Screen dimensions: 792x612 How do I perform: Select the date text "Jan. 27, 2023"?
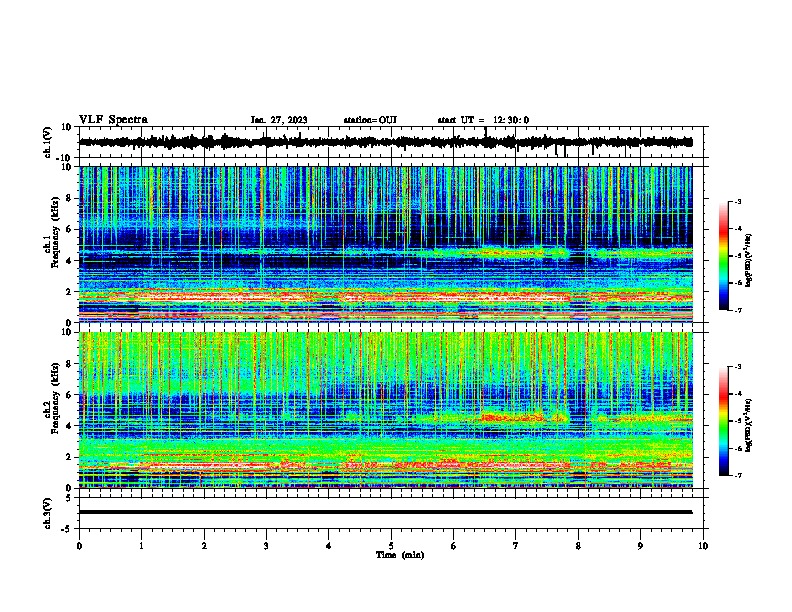tap(279, 120)
